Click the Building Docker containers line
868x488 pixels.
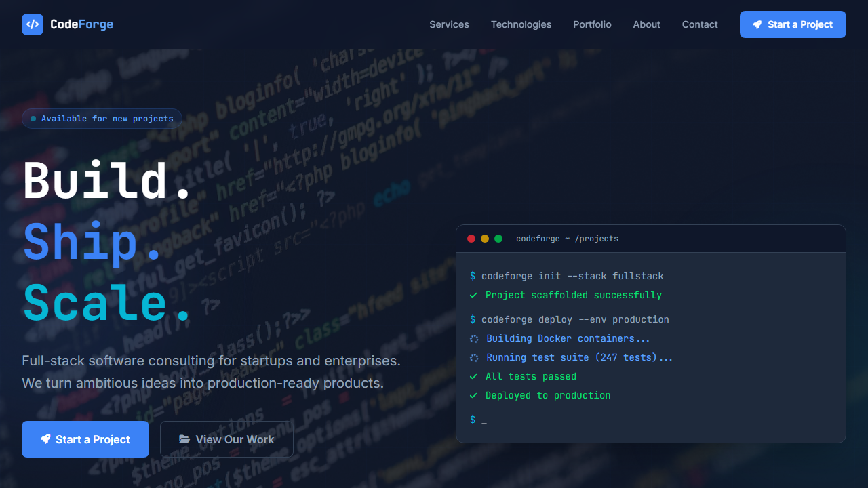[x=560, y=338]
